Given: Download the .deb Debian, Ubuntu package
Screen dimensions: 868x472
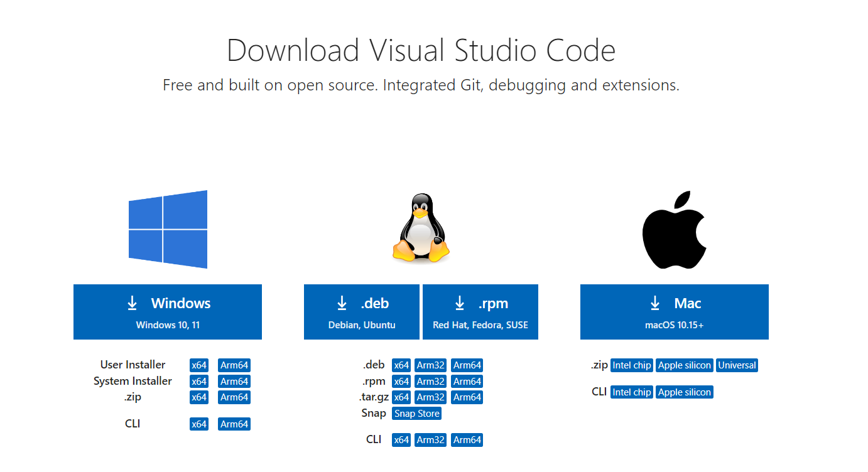Looking at the screenshot, I should [362, 312].
